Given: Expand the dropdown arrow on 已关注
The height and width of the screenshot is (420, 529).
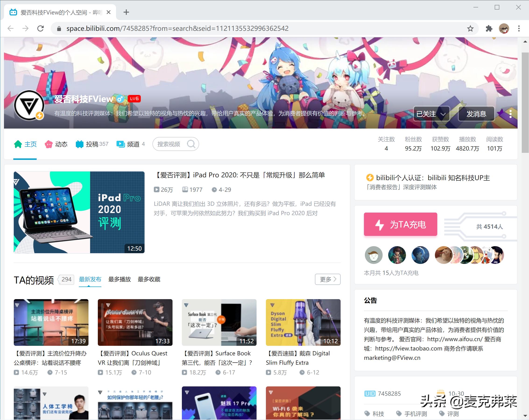Looking at the screenshot, I should (444, 114).
